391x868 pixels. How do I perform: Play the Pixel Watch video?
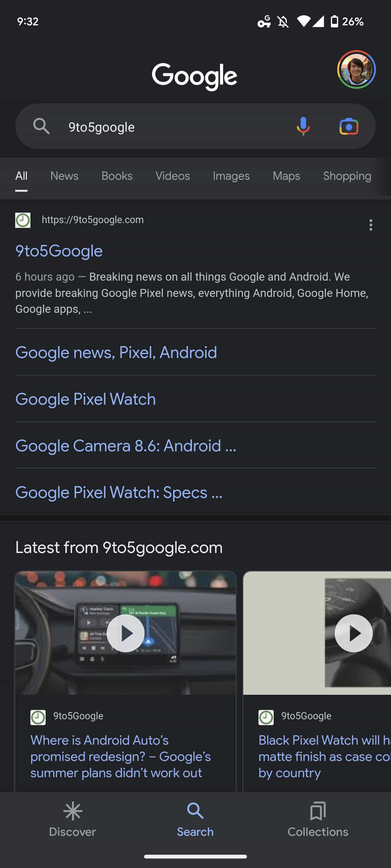click(353, 633)
